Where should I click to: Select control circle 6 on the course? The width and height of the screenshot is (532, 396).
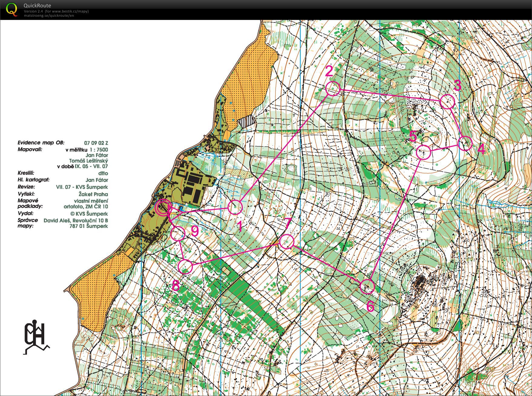[x=367, y=286]
